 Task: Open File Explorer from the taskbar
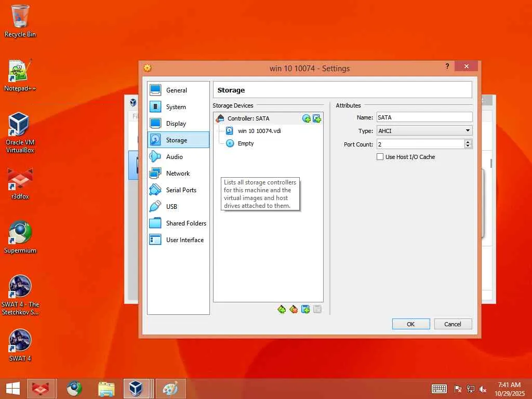(107, 389)
